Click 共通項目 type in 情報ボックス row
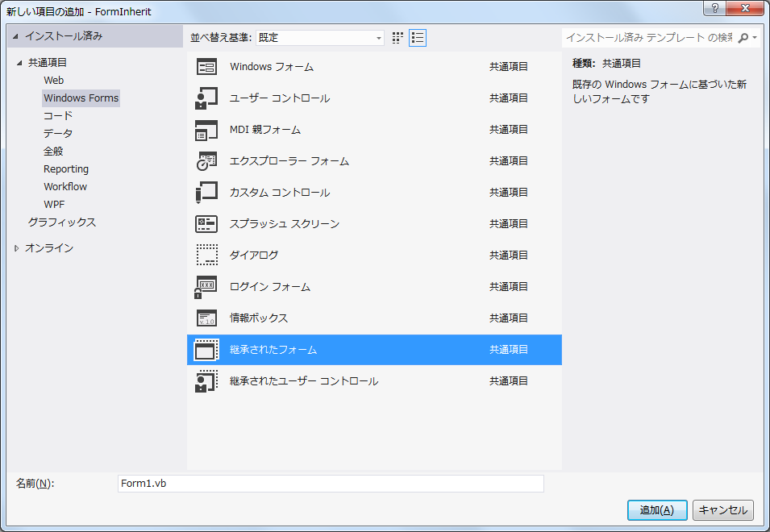 click(508, 318)
